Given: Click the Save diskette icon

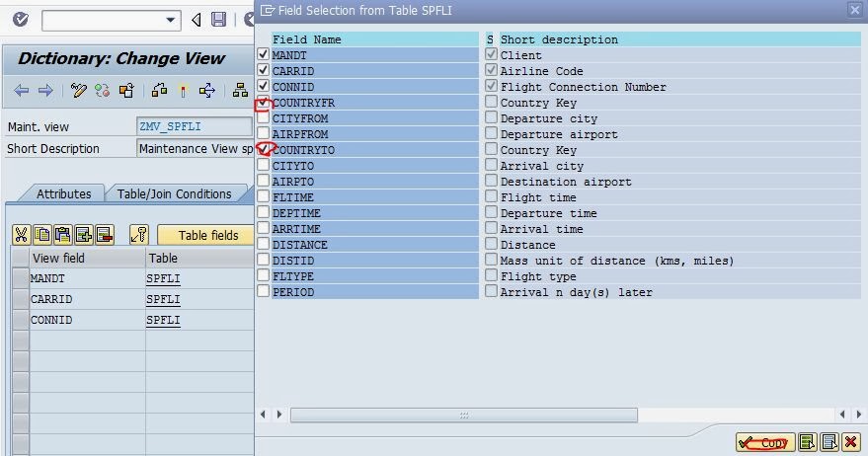Looking at the screenshot, I should (x=218, y=20).
